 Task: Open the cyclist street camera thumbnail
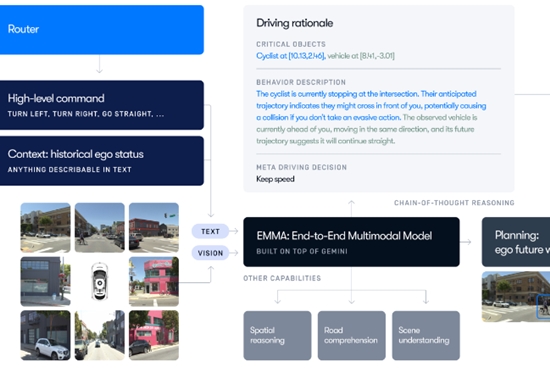(100, 228)
